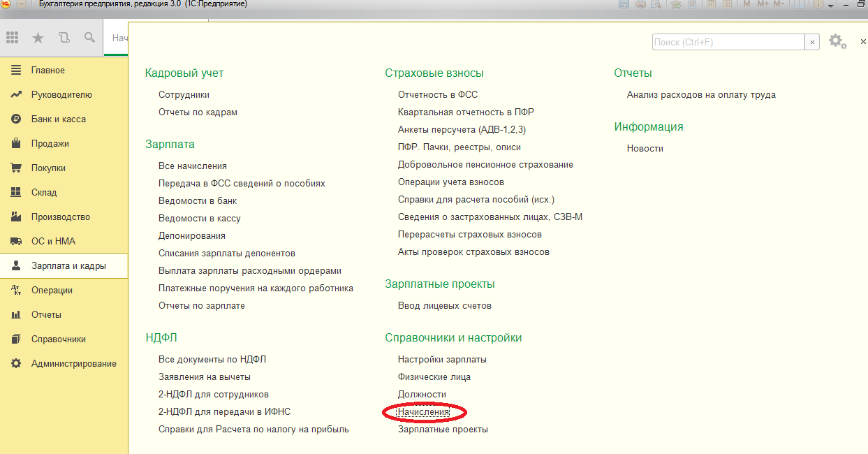Click the magnifier search icon in tools panel
868x454 pixels.
coord(89,38)
